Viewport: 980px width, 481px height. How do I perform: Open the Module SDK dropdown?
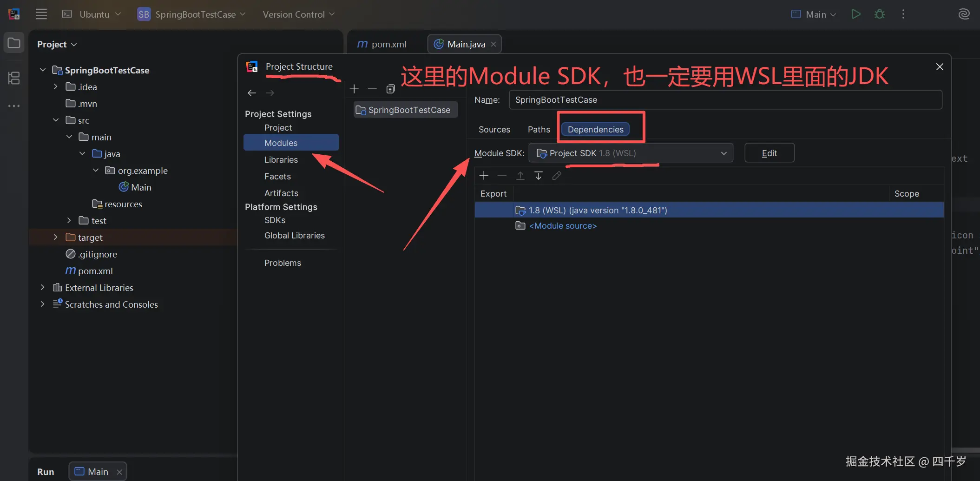tap(723, 153)
